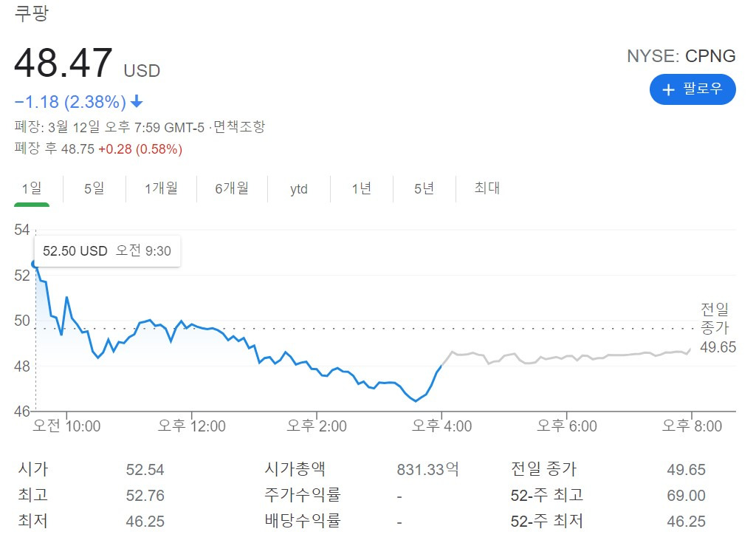
Task: Click the 오후 12:00 axis label
Action: tap(192, 426)
